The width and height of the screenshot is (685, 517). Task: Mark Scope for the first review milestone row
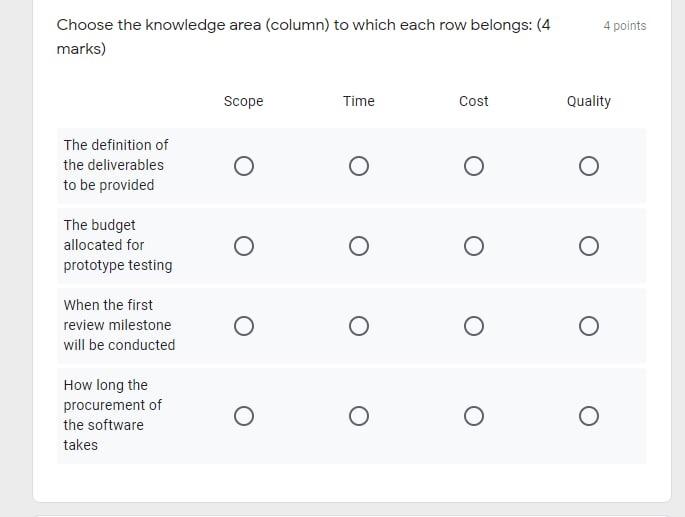[x=243, y=326]
